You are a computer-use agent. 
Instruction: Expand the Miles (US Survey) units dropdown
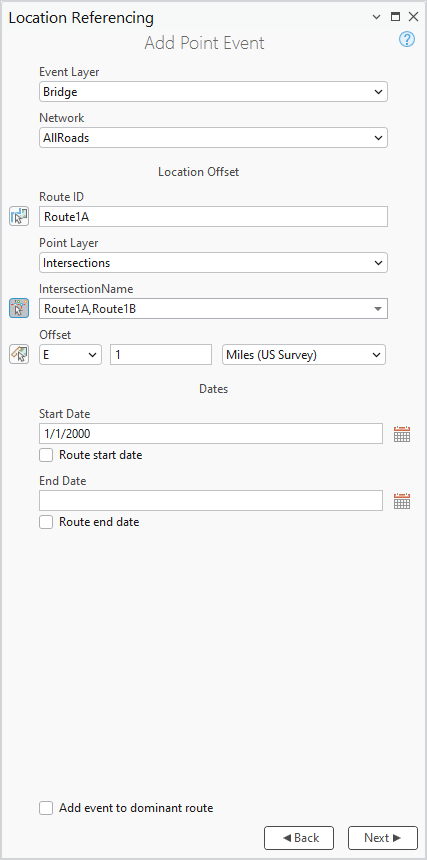click(304, 355)
